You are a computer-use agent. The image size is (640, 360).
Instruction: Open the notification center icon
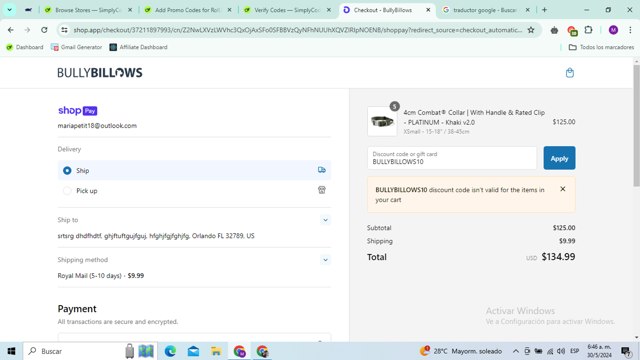(x=626, y=351)
